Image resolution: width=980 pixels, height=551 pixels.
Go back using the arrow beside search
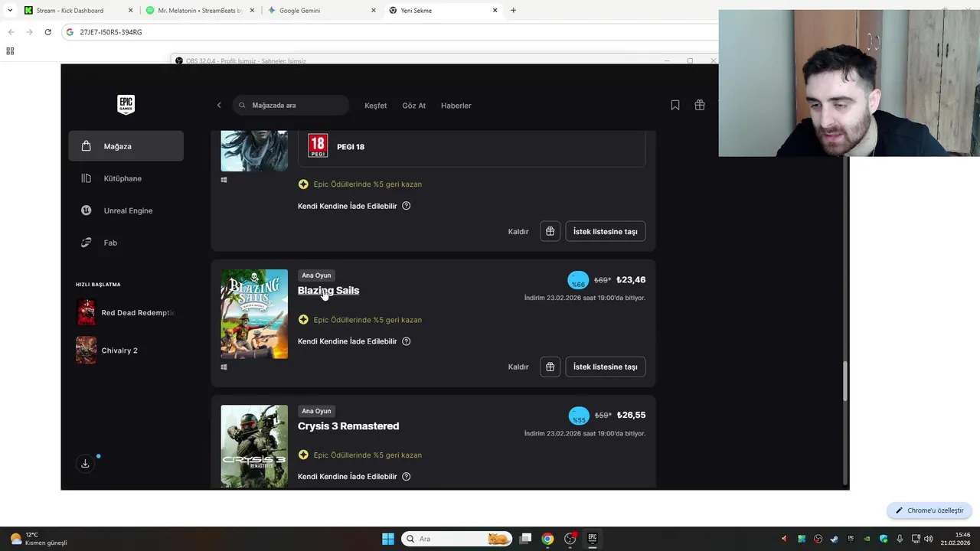219,106
